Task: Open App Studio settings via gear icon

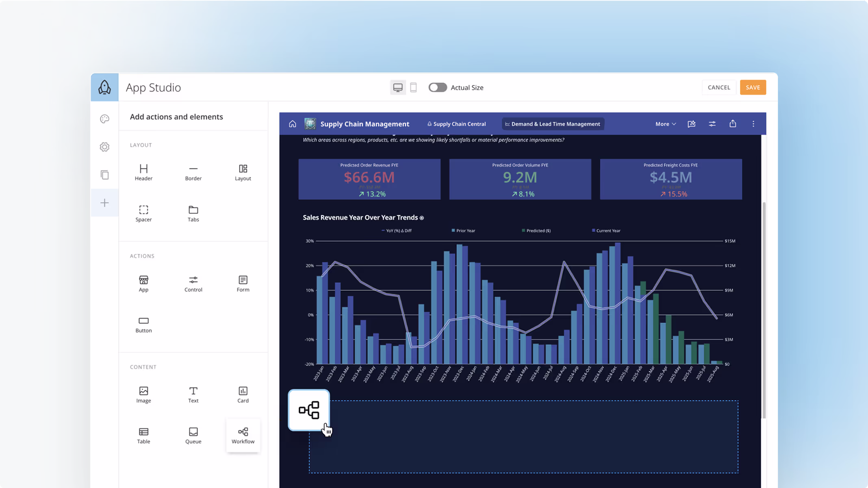Action: pyautogui.click(x=104, y=147)
